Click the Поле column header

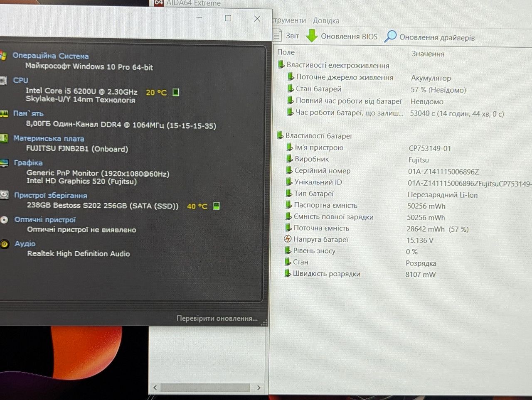click(286, 52)
